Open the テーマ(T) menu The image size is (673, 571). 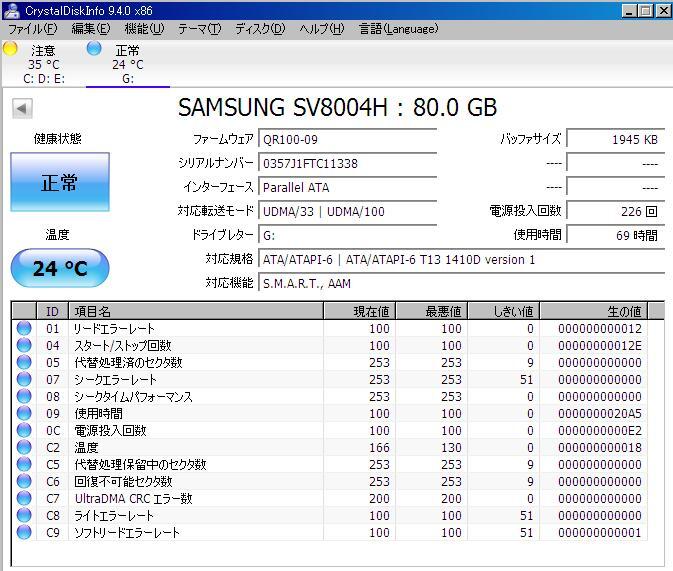tap(200, 29)
